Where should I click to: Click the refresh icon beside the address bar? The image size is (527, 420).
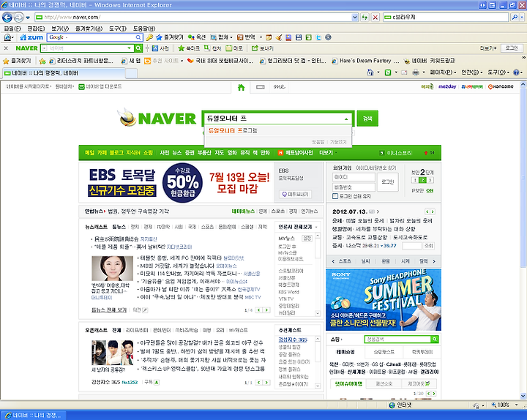365,17
